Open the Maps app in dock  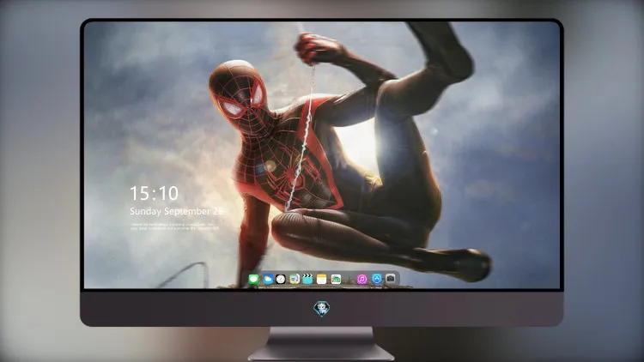(294, 279)
